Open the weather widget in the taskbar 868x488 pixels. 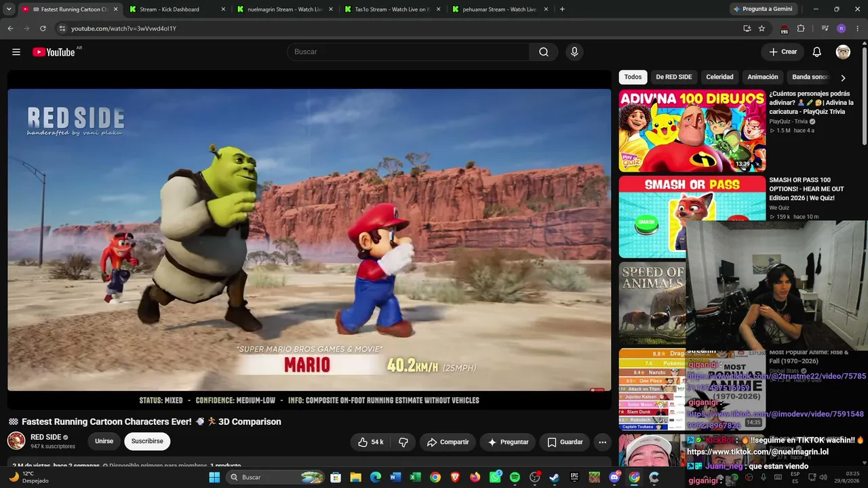(x=28, y=477)
